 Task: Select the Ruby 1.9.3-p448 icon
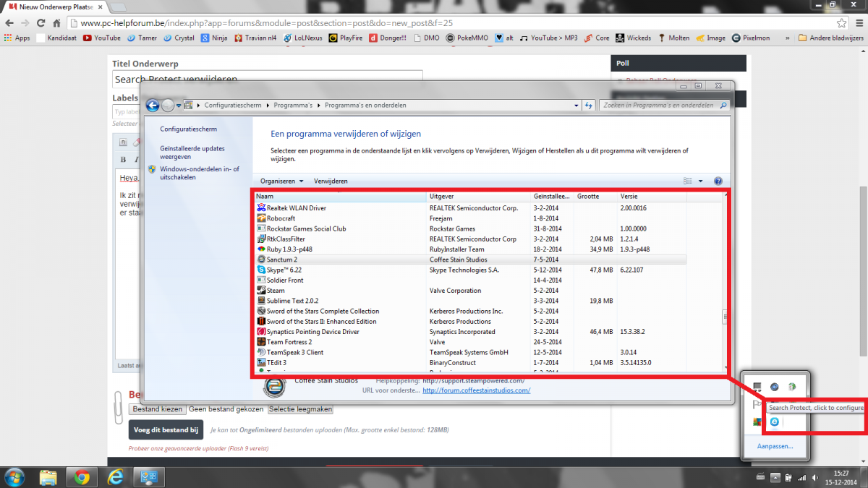[x=261, y=249]
